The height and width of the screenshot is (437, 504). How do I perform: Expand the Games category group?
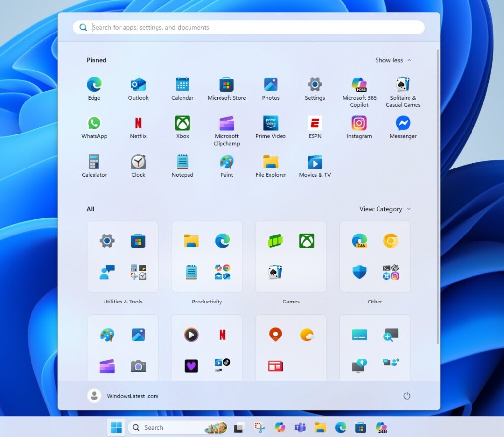pyautogui.click(x=291, y=256)
